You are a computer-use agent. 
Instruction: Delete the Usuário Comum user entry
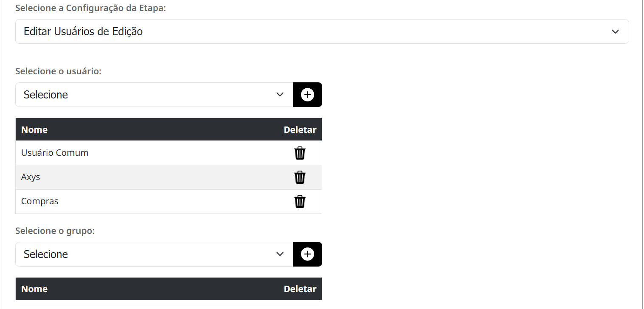[x=300, y=153]
